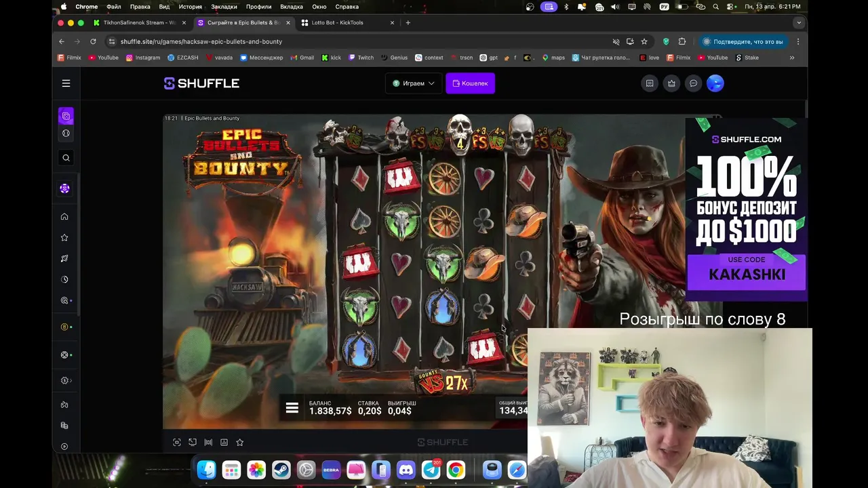Go to home via sidebar house icon
The width and height of the screenshot is (868, 488).
pos(64,217)
